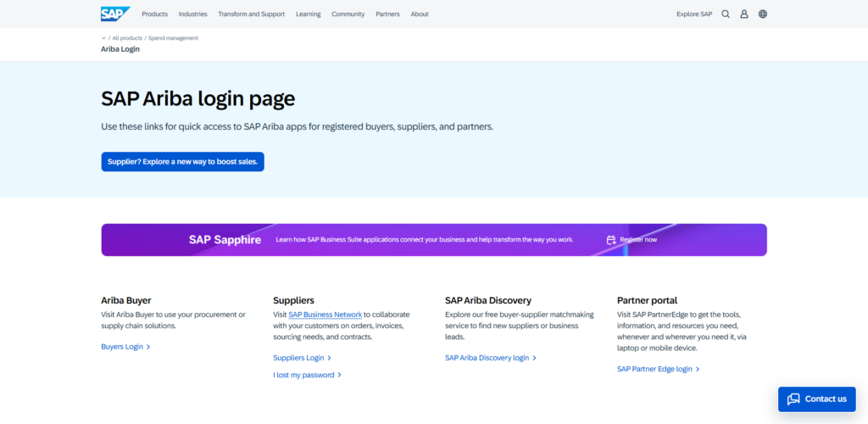Click the chevron after I lost my password
The width and height of the screenshot is (868, 424).
[x=339, y=376]
